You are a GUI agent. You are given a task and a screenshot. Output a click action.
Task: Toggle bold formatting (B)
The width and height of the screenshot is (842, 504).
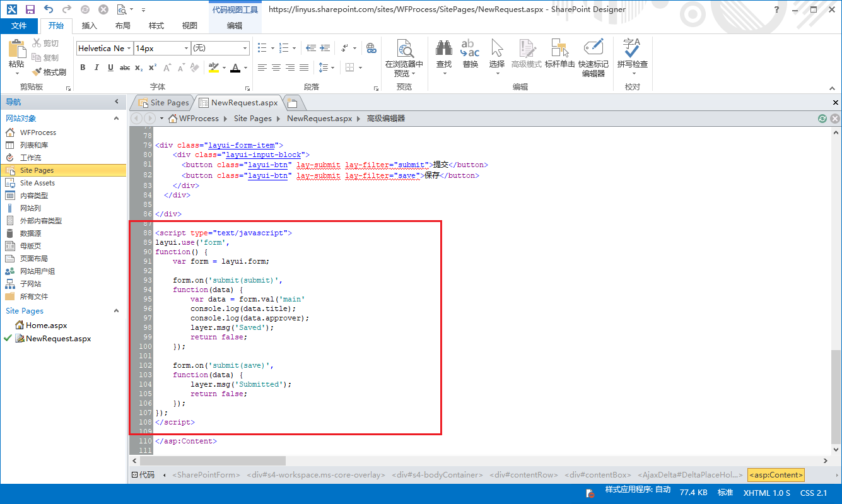click(83, 67)
